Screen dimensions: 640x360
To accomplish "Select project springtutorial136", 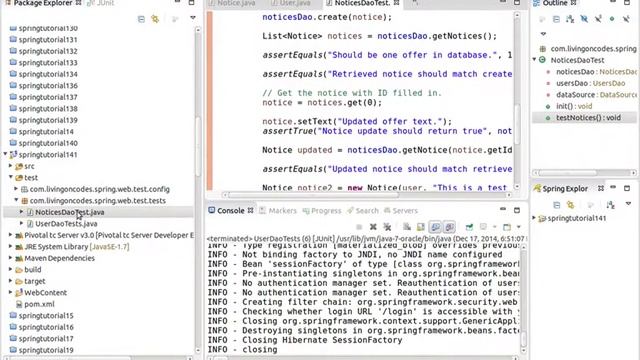I will point(48,85).
